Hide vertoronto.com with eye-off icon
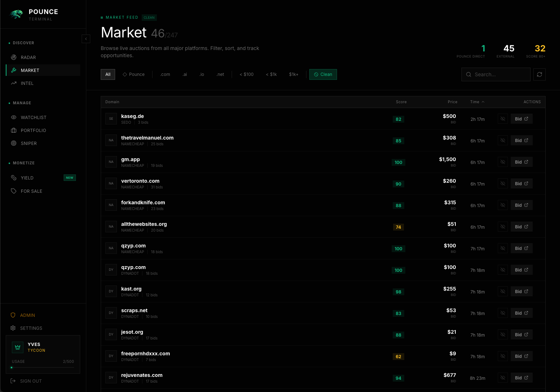Image resolution: width=560 pixels, height=392 pixels. tap(503, 183)
